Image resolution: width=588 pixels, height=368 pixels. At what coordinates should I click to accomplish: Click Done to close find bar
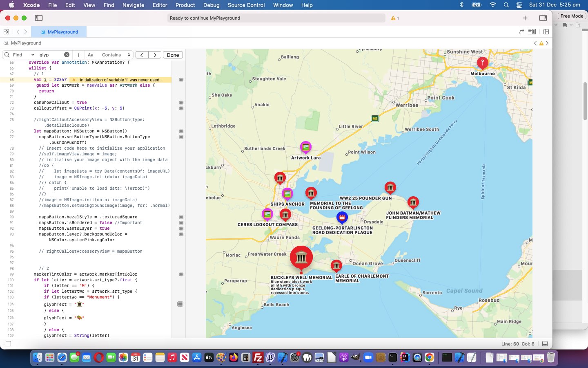pyautogui.click(x=173, y=55)
